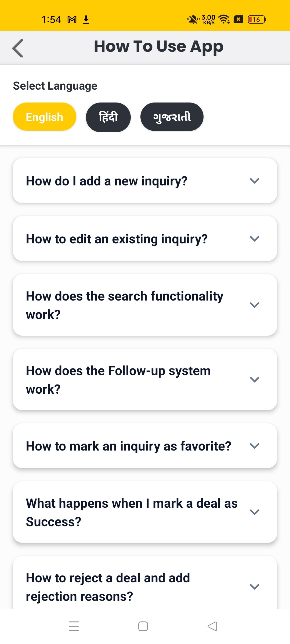Tap the home button in navigation bar
This screenshot has height=644, width=290.
[143, 626]
